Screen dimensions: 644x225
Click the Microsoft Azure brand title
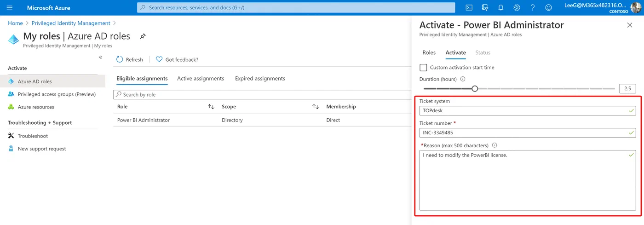(x=48, y=8)
